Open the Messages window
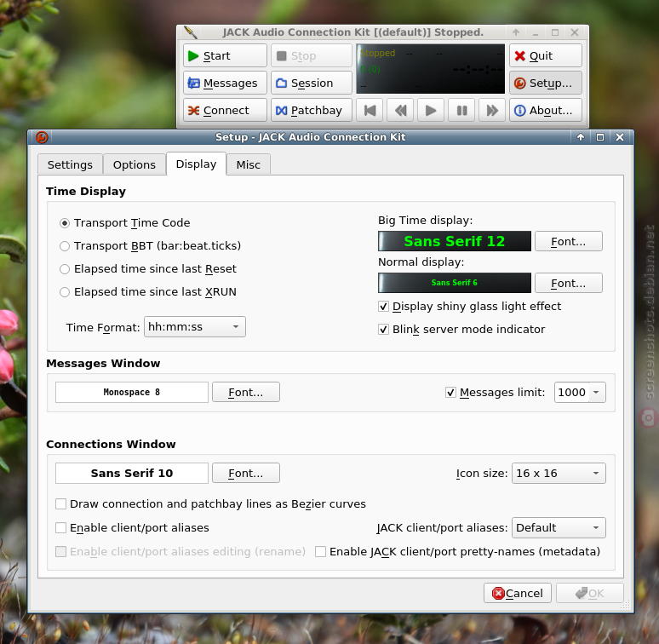Image resolution: width=659 pixels, height=644 pixels. click(x=225, y=83)
